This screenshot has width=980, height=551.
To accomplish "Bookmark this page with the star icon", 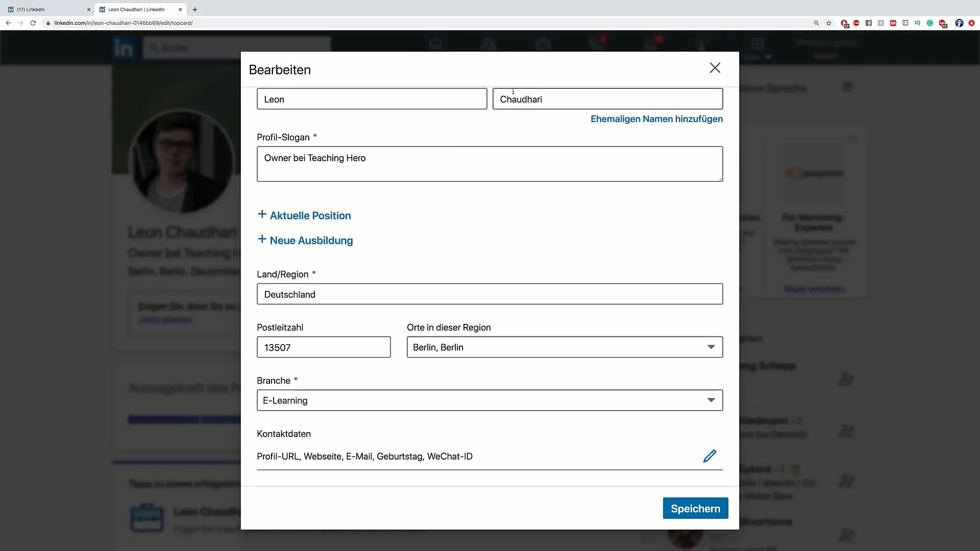I will tap(829, 23).
